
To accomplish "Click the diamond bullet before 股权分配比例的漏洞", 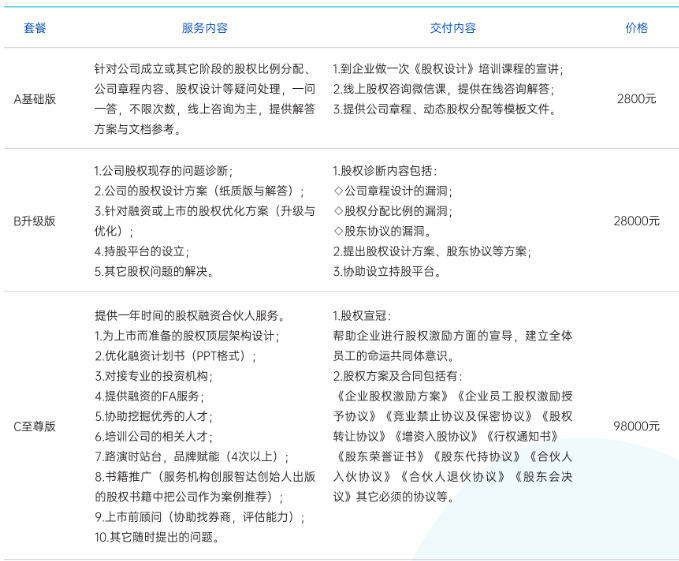I will [x=337, y=212].
